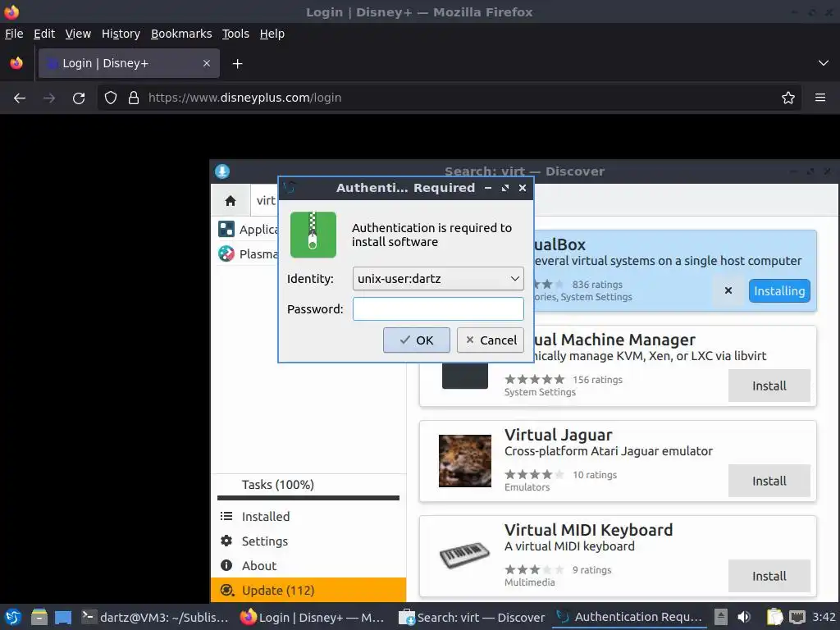Open Discover Settings gear entry
840x630 pixels.
(308, 541)
